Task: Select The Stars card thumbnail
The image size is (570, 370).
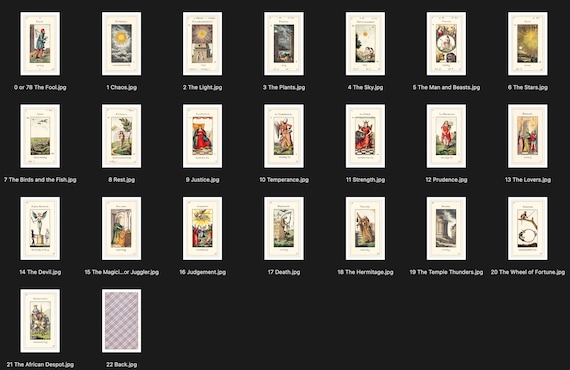Action: (x=528, y=44)
